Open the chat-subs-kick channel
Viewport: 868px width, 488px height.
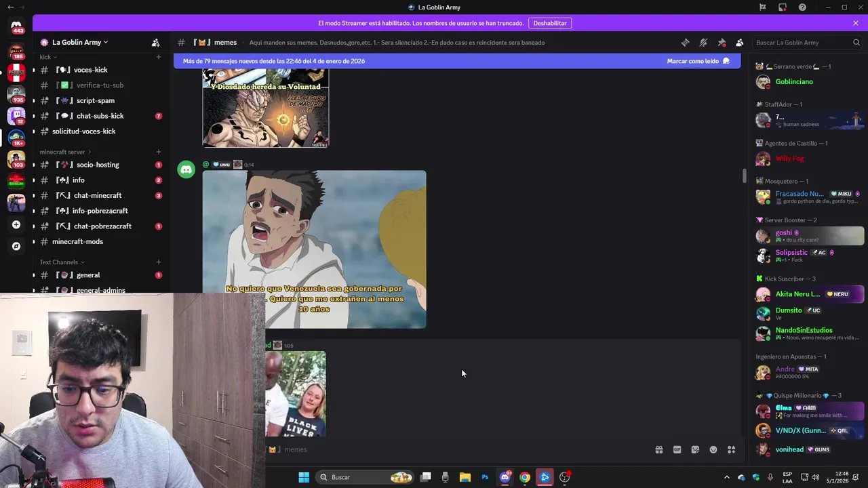[100, 116]
